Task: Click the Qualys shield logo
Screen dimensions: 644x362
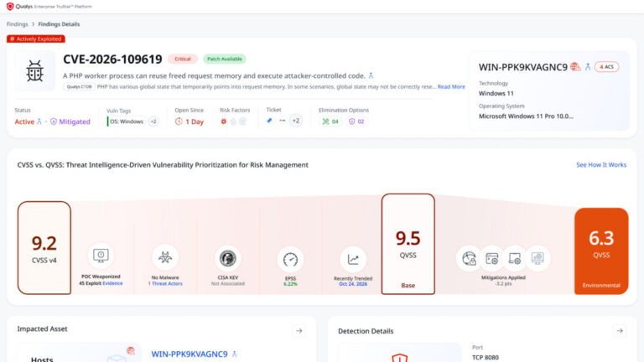Action: pyautogui.click(x=10, y=6)
